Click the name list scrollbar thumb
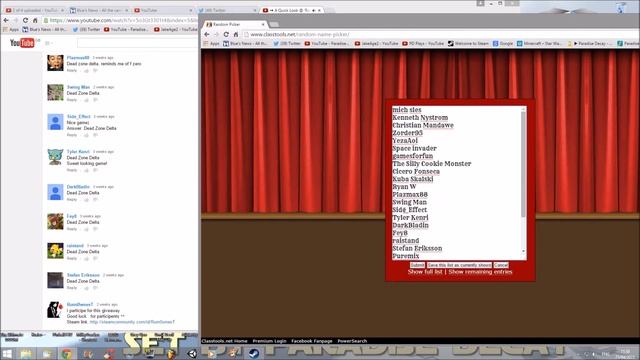This screenshot has width=640, height=360. click(x=523, y=164)
